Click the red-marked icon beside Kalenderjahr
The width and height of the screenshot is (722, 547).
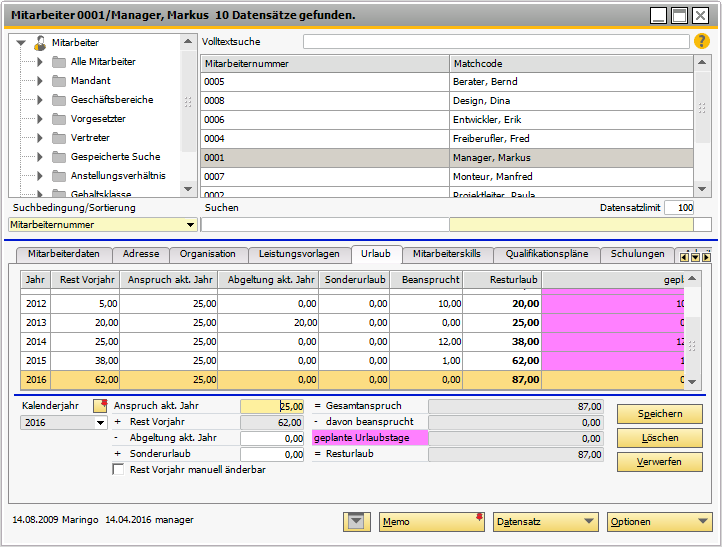tap(99, 406)
